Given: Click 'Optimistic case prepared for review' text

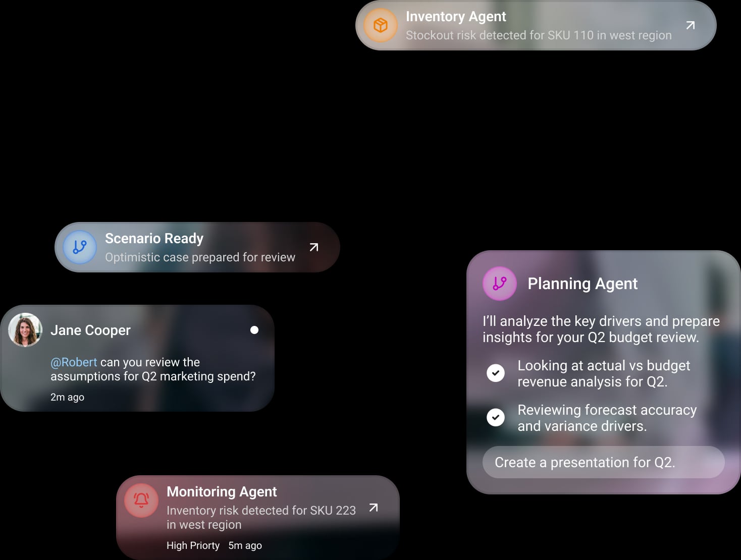Looking at the screenshot, I should coord(200,257).
